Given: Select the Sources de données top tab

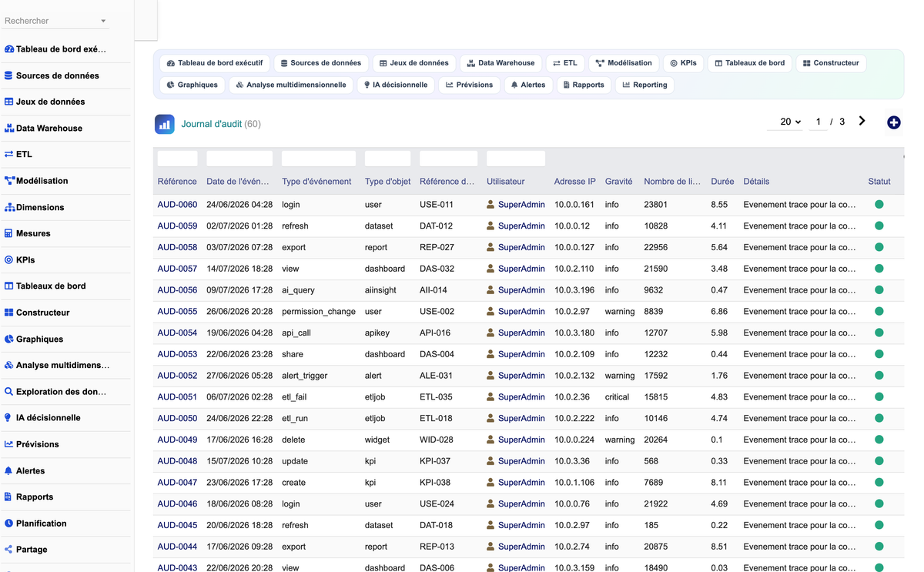Looking at the screenshot, I should [320, 63].
